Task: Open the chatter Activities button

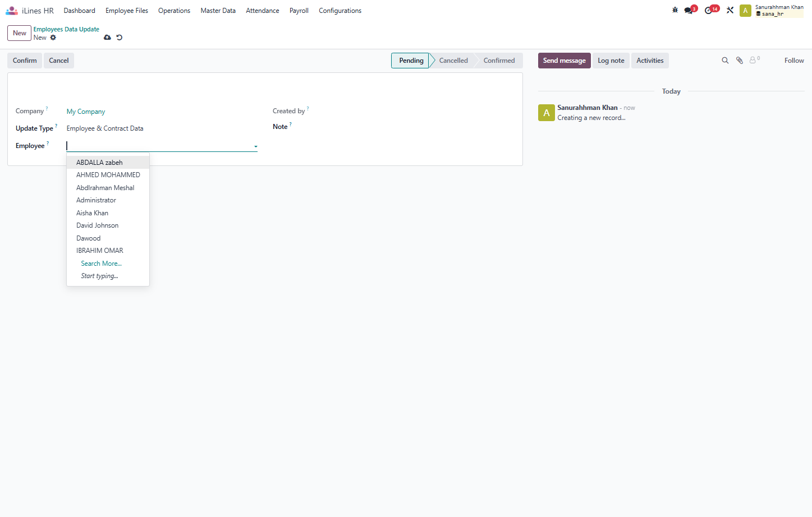Action: point(650,61)
